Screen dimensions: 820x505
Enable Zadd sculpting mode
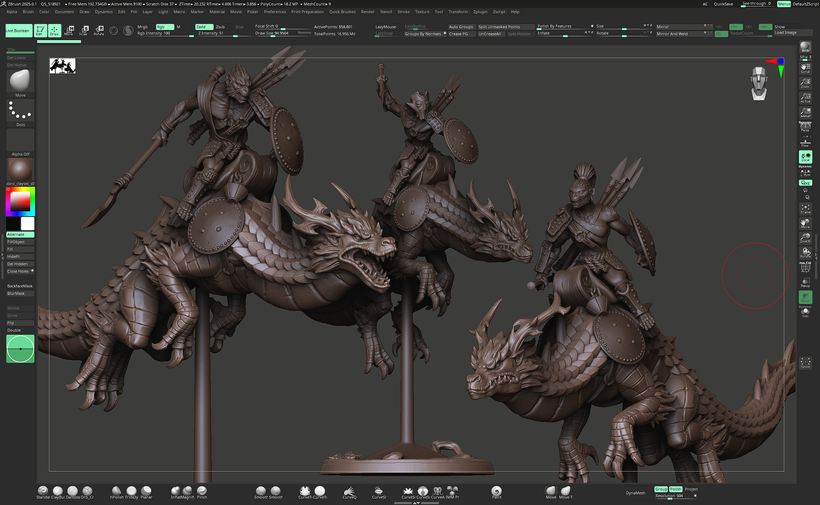[x=202, y=26]
